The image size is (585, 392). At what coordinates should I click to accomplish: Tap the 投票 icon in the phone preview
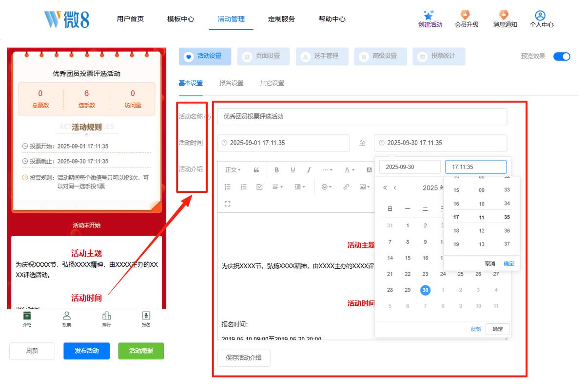click(x=67, y=319)
